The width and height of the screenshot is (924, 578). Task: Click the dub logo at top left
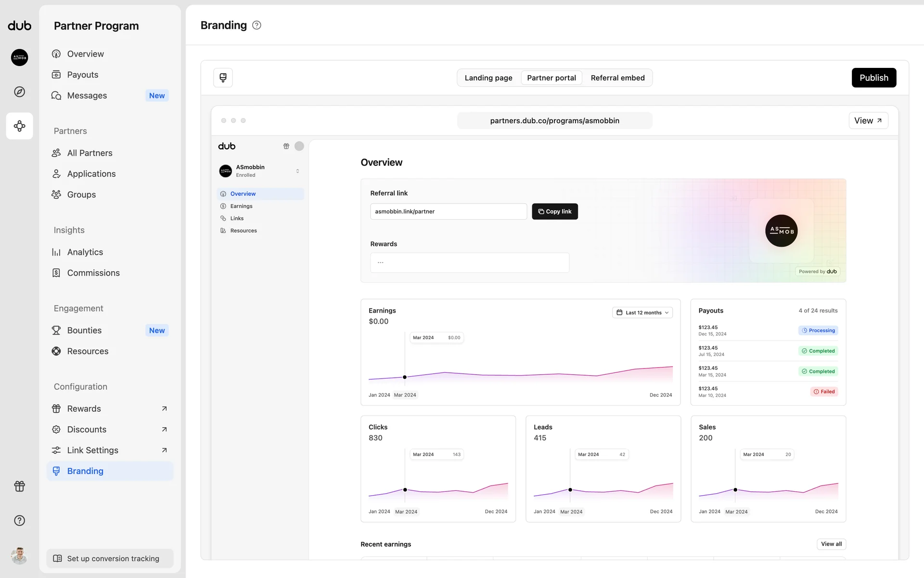[19, 26]
